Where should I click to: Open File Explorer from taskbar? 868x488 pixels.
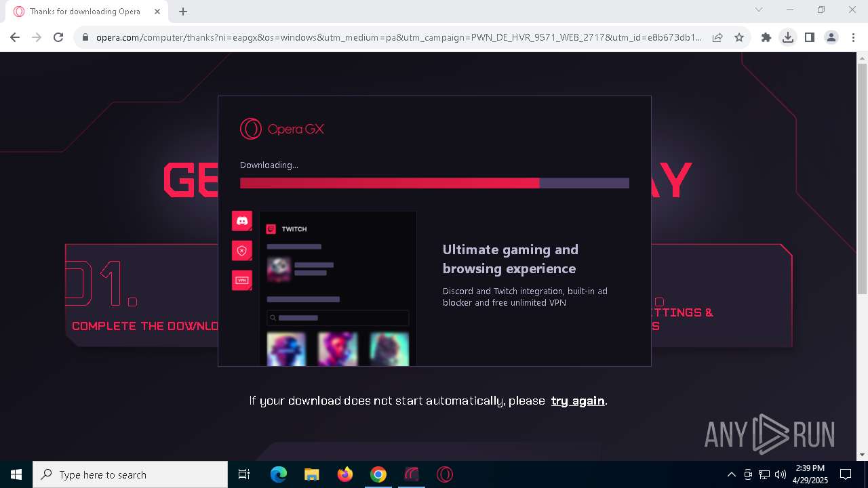click(312, 474)
